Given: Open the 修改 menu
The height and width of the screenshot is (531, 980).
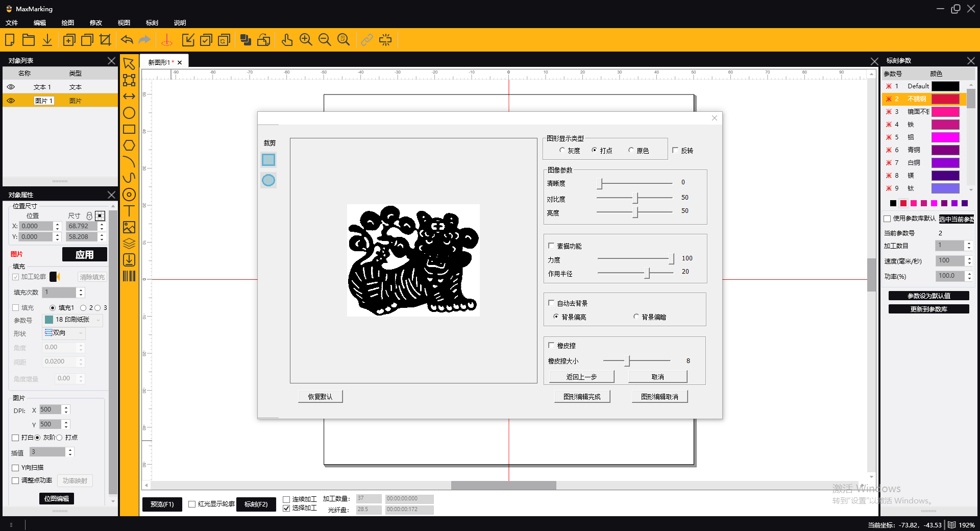Looking at the screenshot, I should pyautogui.click(x=96, y=23).
